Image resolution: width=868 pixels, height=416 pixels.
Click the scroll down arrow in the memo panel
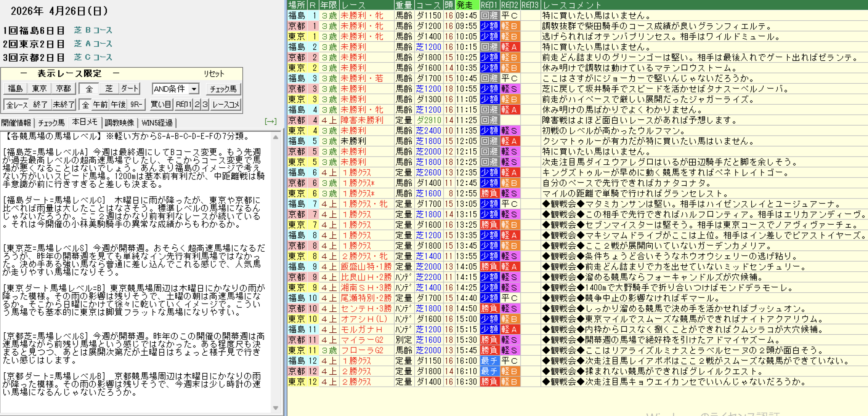[275, 408]
